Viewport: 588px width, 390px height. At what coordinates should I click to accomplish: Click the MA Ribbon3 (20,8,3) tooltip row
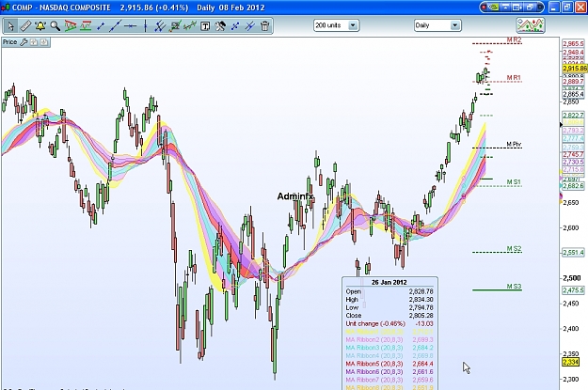click(389, 348)
